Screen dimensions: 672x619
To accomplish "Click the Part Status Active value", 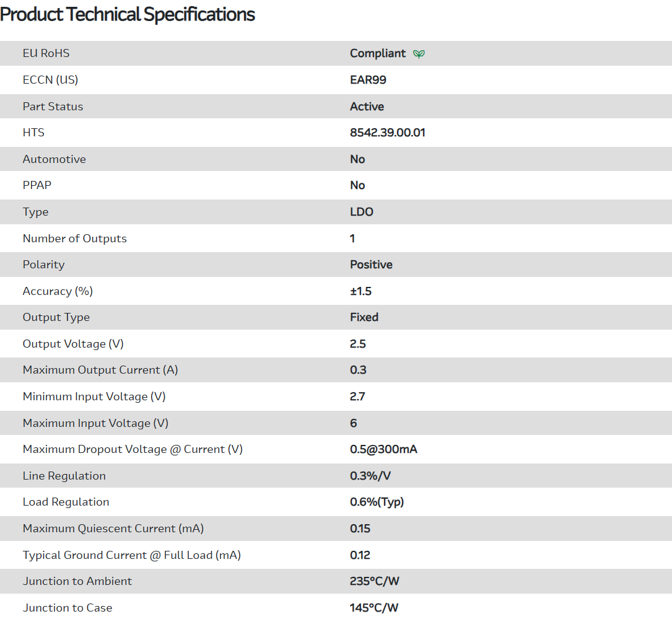I will [x=367, y=107].
